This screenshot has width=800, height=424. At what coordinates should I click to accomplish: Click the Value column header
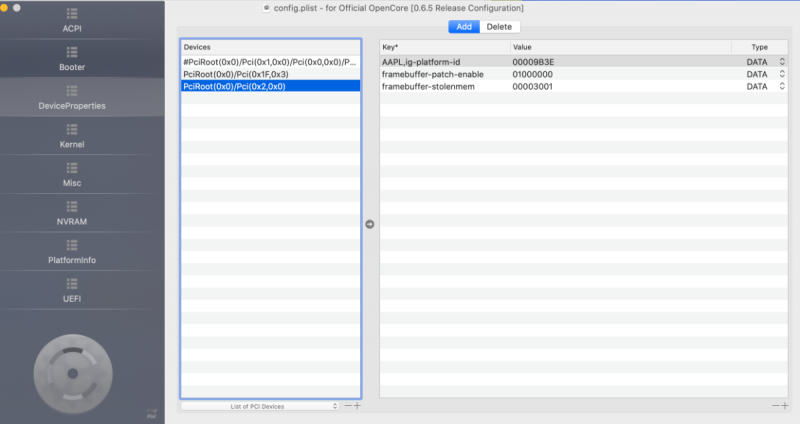pyautogui.click(x=621, y=47)
